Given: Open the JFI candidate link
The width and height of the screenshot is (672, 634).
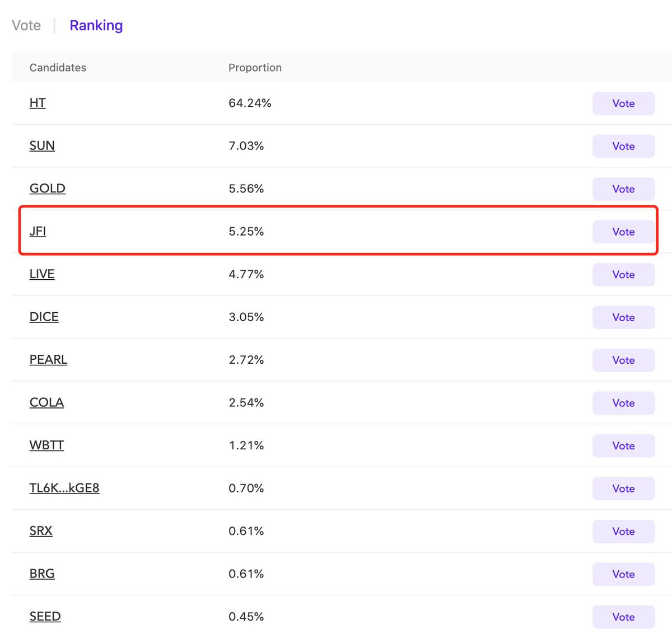Looking at the screenshot, I should (38, 231).
